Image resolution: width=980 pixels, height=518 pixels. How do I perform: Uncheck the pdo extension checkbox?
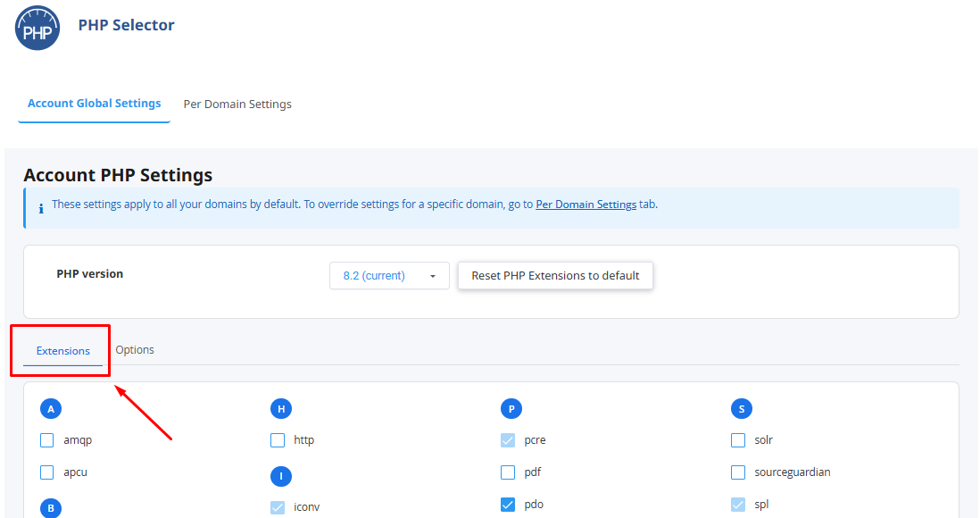[x=508, y=505]
